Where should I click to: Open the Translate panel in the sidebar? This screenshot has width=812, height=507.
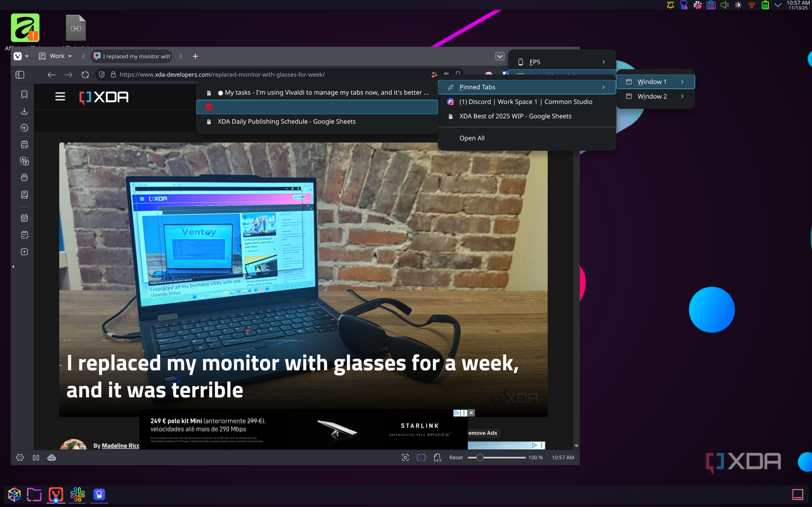tap(24, 161)
